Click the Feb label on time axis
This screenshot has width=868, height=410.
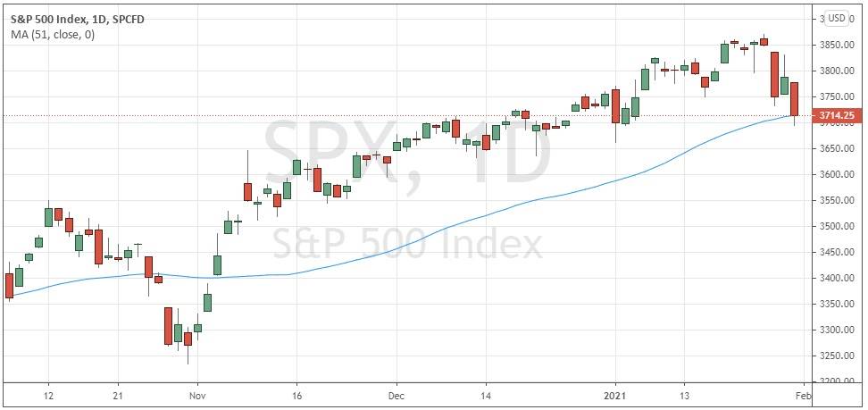coord(805,394)
